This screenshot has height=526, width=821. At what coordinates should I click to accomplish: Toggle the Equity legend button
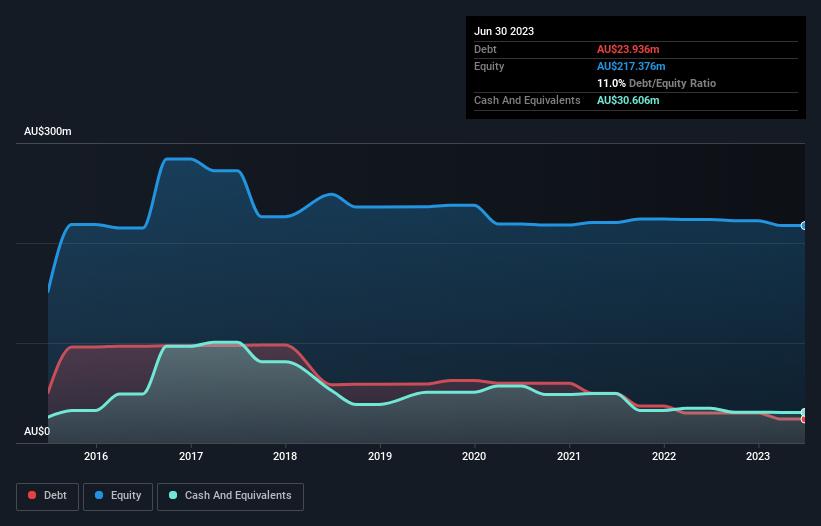[118, 496]
